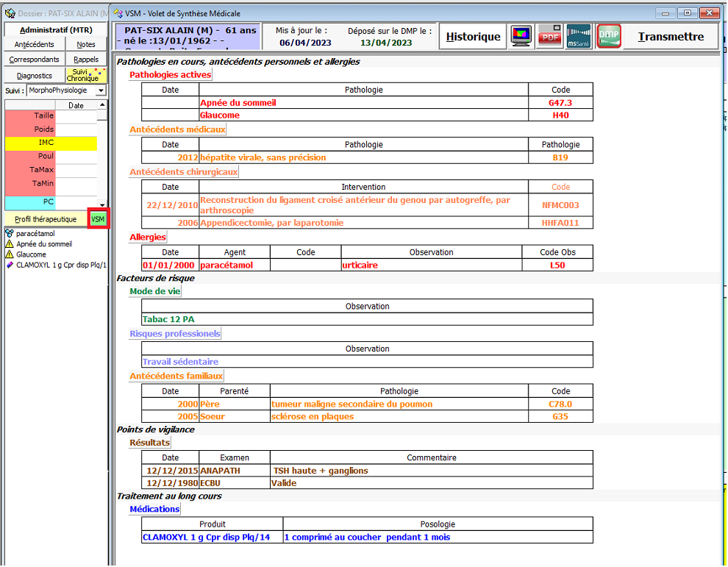Click Risques professionnels section label
Viewport: 728px width, 567px height.
[174, 334]
